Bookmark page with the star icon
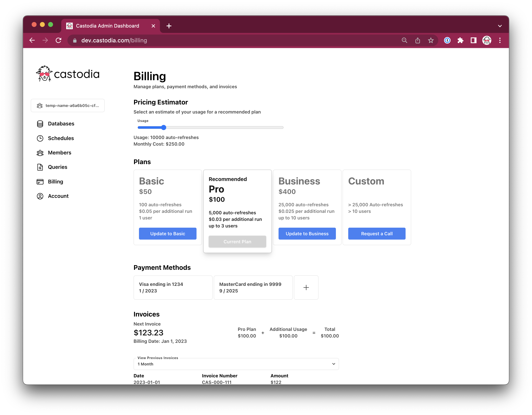This screenshot has width=532, height=415. (x=431, y=41)
